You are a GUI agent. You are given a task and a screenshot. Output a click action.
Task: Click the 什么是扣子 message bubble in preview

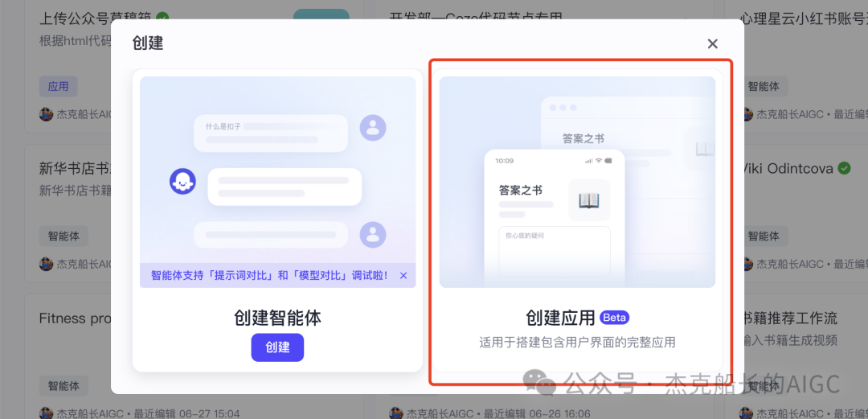(x=271, y=133)
